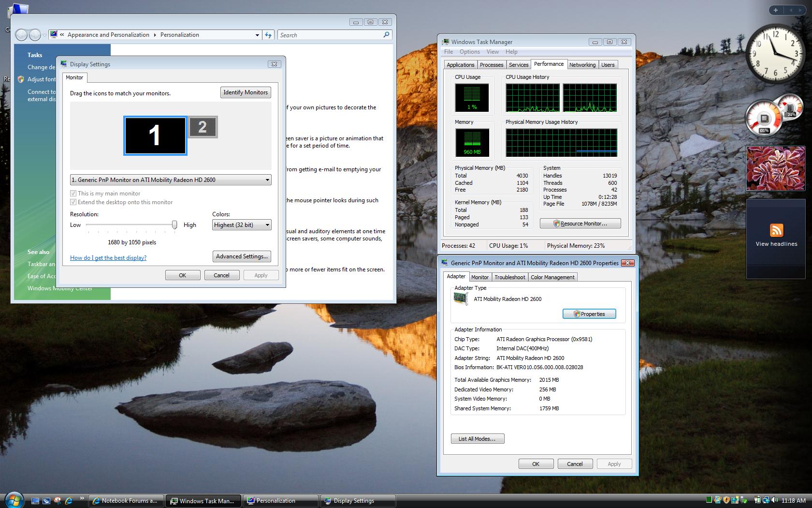The image size is (812, 508).
Task: Click the network connection tray icon
Action: point(766,500)
